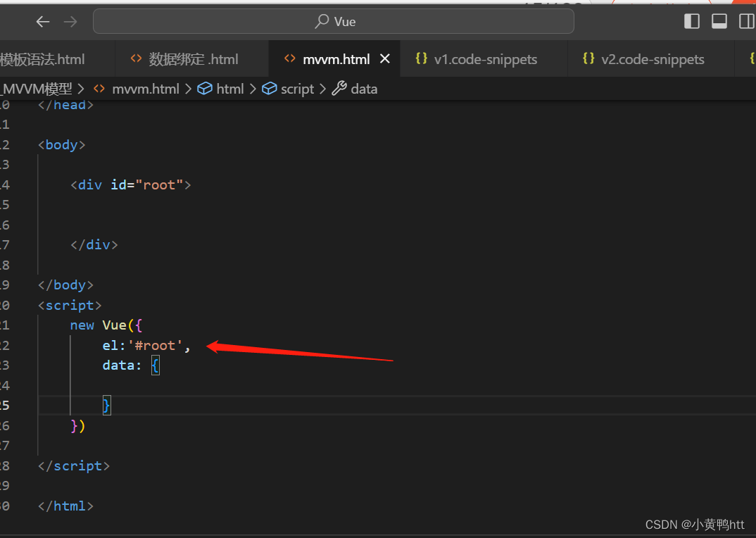Click the script breadcrumb symbol

(297, 89)
